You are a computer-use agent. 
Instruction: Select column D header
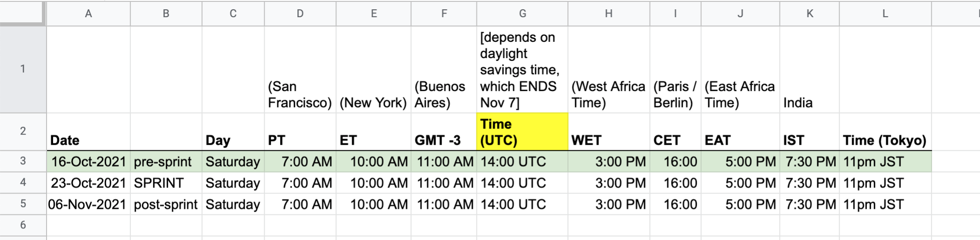tap(300, 13)
